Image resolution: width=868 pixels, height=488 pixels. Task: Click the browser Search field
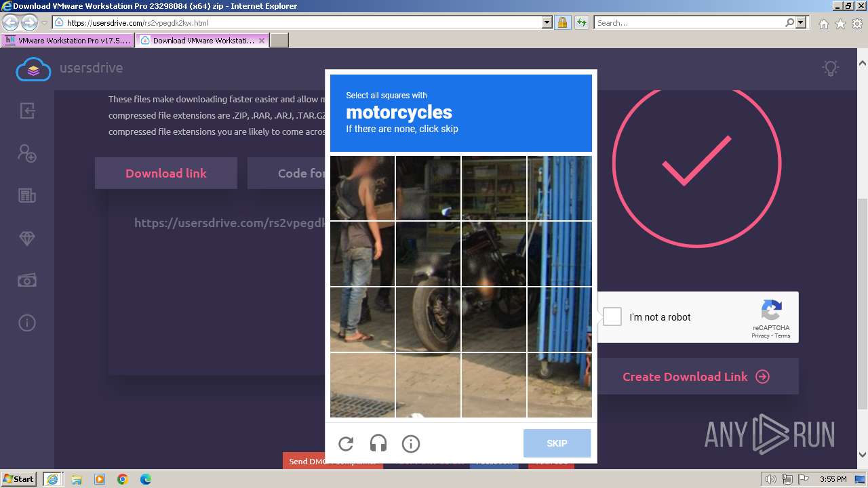(x=688, y=22)
